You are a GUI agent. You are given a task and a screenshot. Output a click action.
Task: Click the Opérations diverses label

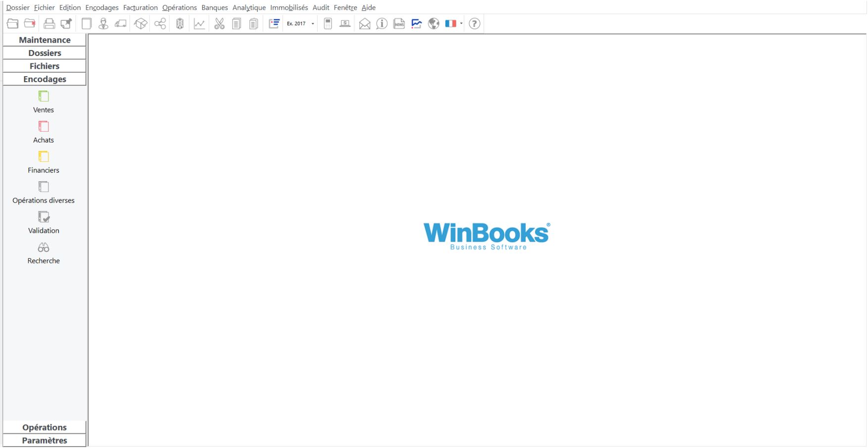click(x=44, y=200)
